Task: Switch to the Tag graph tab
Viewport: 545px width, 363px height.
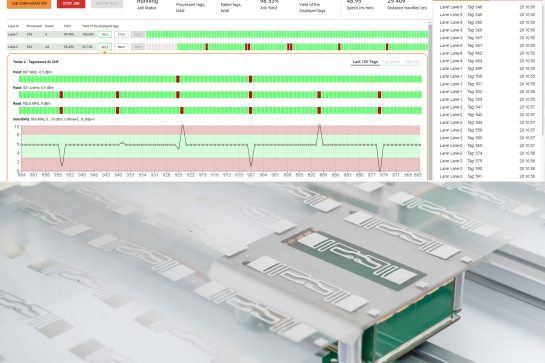Action: pos(391,62)
